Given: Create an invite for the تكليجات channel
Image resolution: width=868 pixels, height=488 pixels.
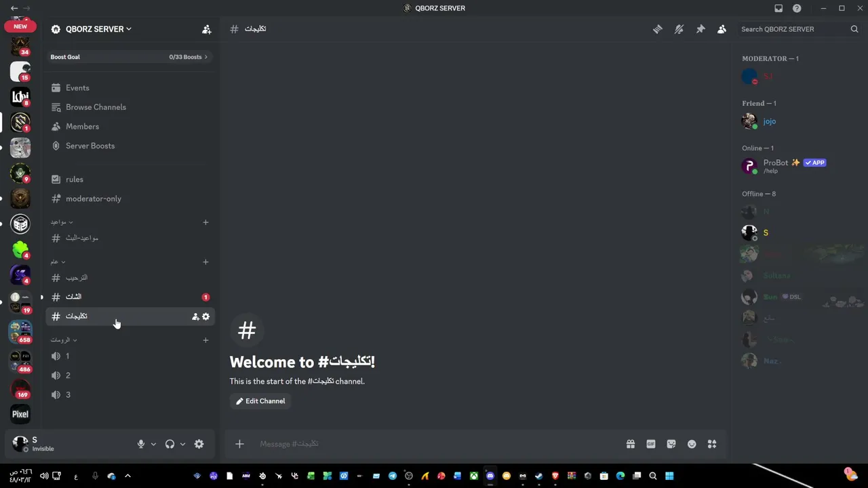Looking at the screenshot, I should pyautogui.click(x=195, y=317).
